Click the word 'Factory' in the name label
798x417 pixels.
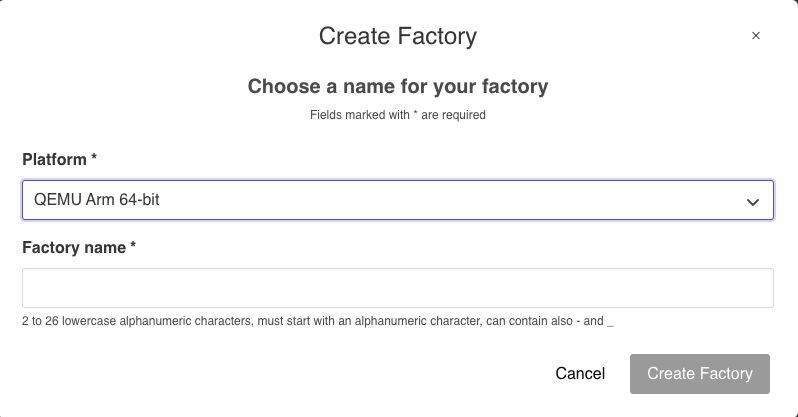pyautogui.click(x=49, y=247)
